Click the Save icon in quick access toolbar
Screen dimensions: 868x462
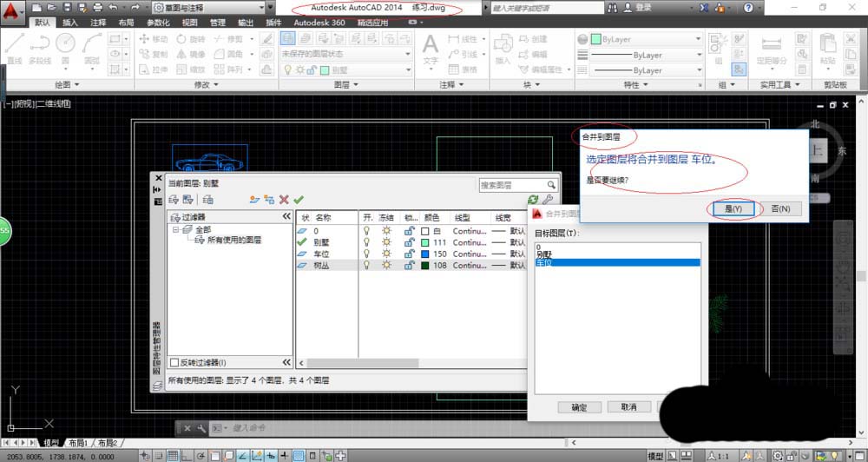pos(67,8)
